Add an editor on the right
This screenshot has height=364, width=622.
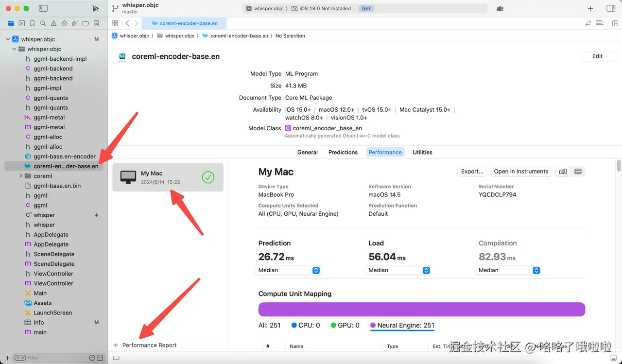point(615,23)
